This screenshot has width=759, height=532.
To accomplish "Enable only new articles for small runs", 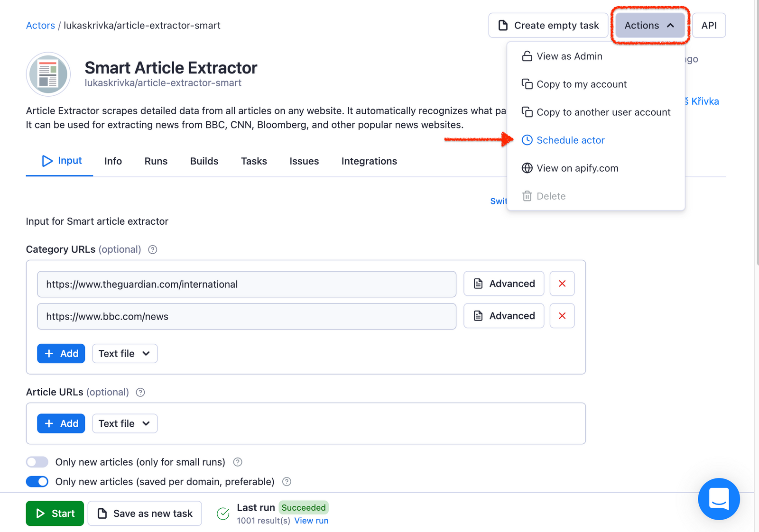I will tap(37, 462).
